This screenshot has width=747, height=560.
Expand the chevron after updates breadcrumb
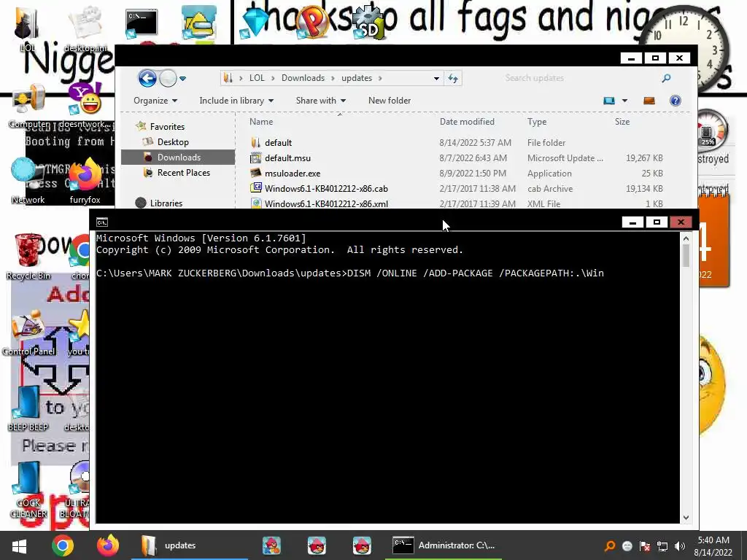point(379,78)
